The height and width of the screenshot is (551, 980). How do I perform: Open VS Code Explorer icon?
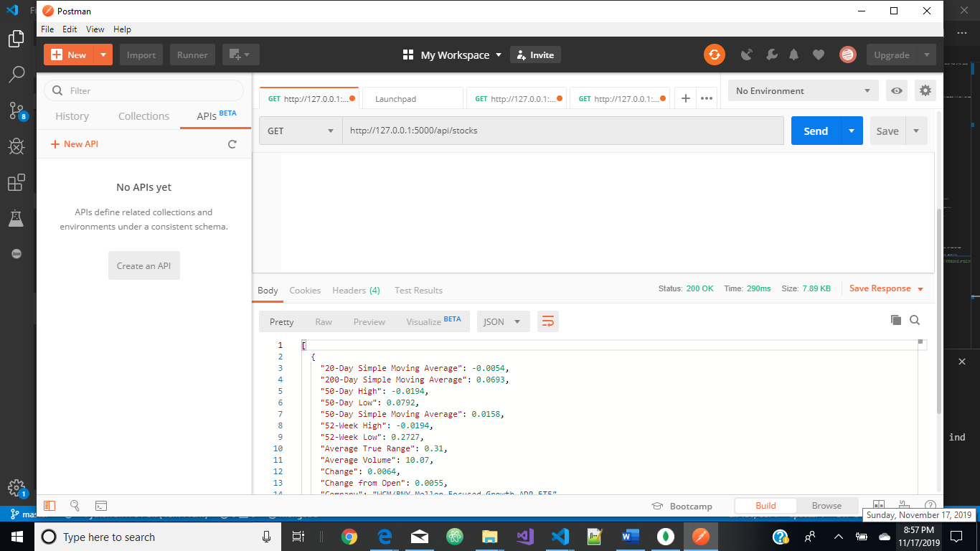click(16, 39)
